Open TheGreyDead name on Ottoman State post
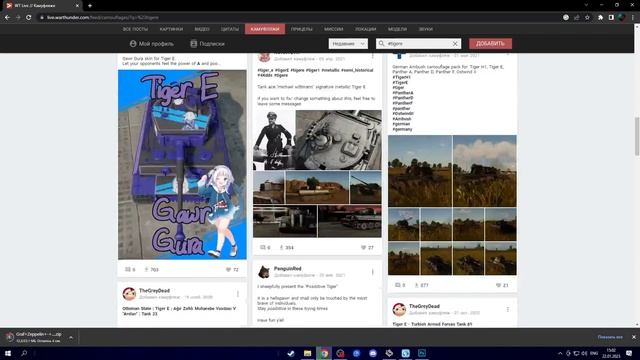The height and width of the screenshot is (360, 640). [x=154, y=291]
